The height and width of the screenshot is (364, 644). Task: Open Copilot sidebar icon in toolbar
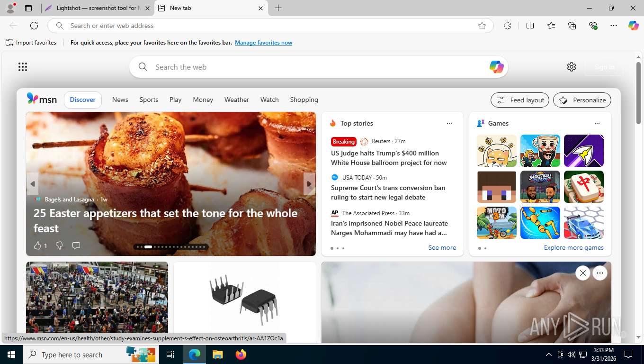tap(634, 26)
